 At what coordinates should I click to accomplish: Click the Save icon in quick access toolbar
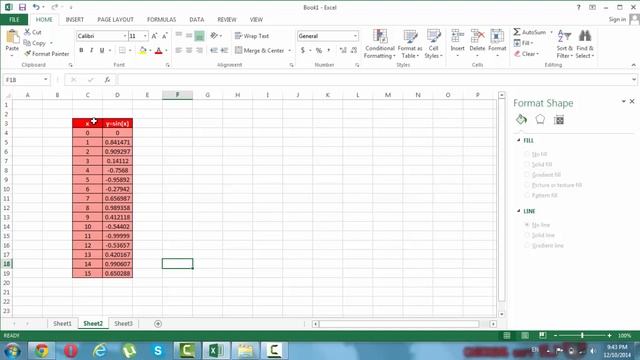point(22,7)
